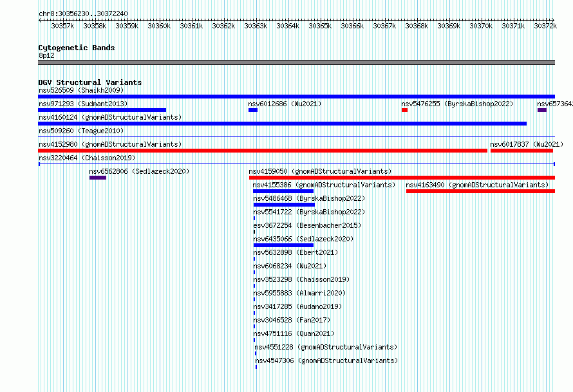
Task: Click the 30372k ruler tick label
Action: click(x=545, y=26)
